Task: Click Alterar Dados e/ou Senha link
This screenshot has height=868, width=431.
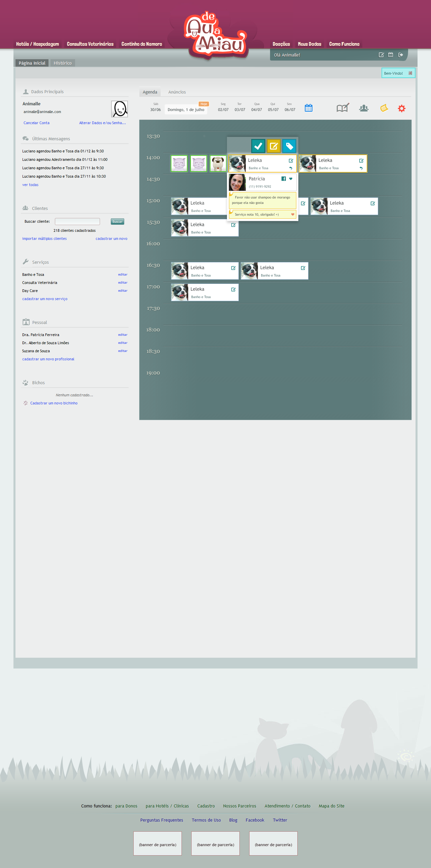Action: click(x=102, y=123)
